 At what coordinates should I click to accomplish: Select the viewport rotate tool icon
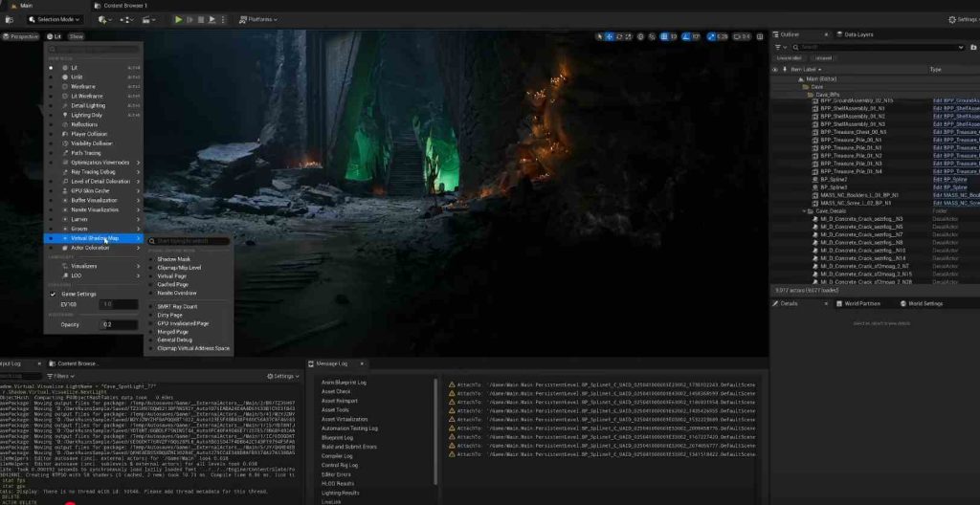click(x=619, y=37)
